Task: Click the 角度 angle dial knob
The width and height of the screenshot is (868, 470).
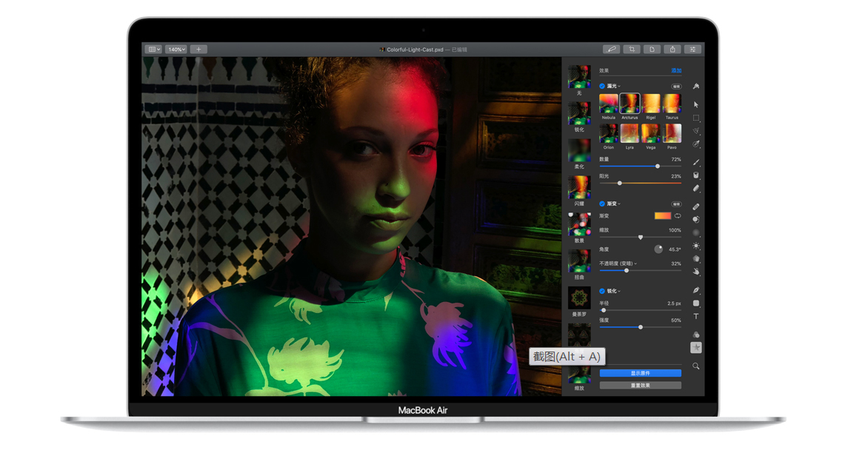Action: [658, 249]
